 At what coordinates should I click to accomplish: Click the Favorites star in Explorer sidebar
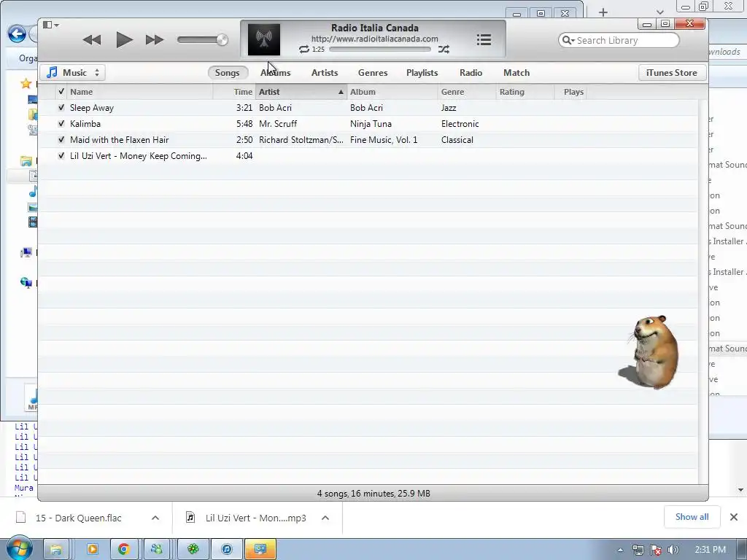[26, 85]
